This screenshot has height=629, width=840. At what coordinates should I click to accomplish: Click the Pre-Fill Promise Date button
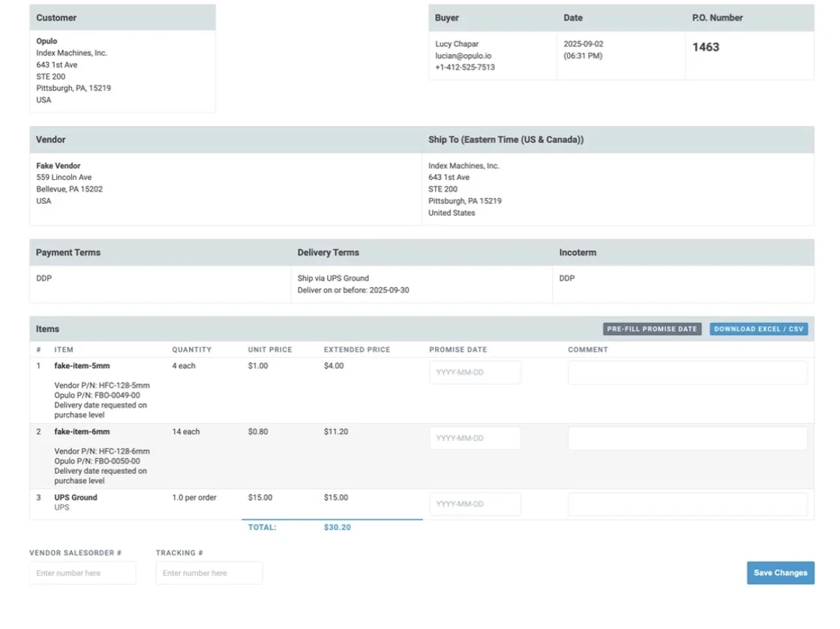tap(652, 329)
